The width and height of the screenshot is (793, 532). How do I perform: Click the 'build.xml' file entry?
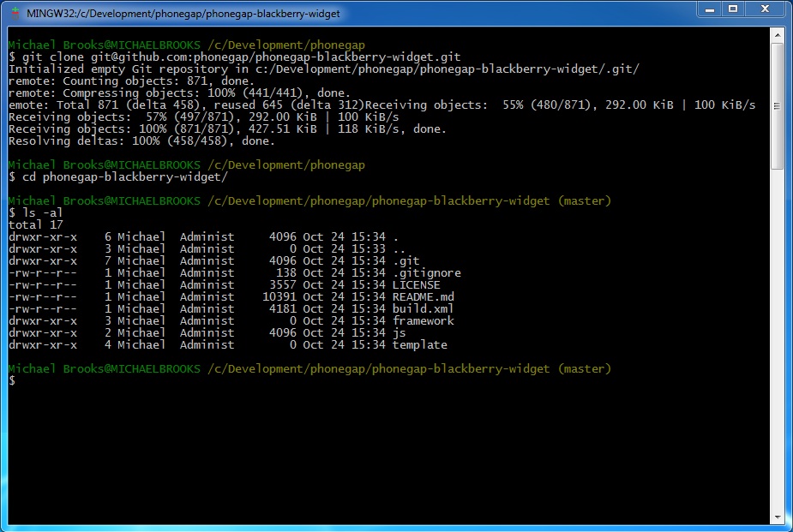click(x=424, y=309)
